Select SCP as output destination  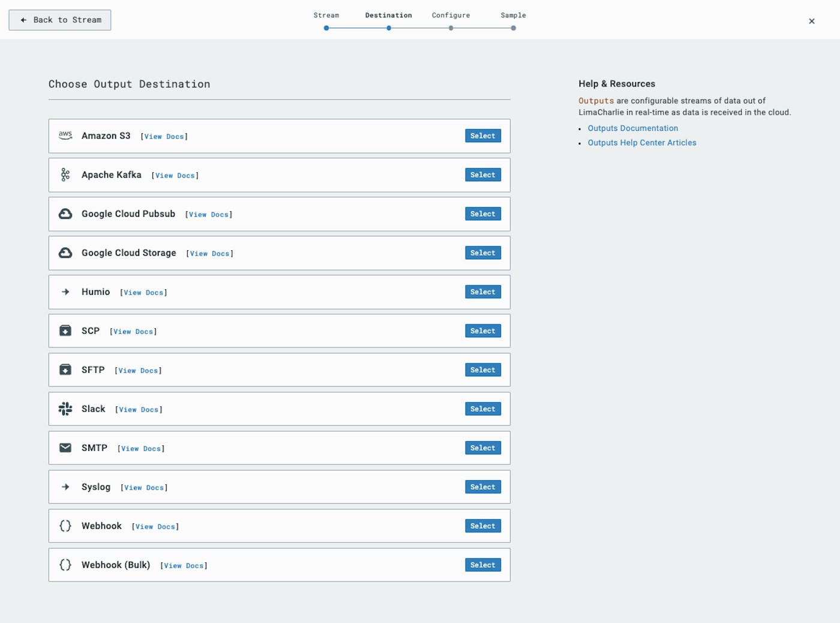(483, 331)
